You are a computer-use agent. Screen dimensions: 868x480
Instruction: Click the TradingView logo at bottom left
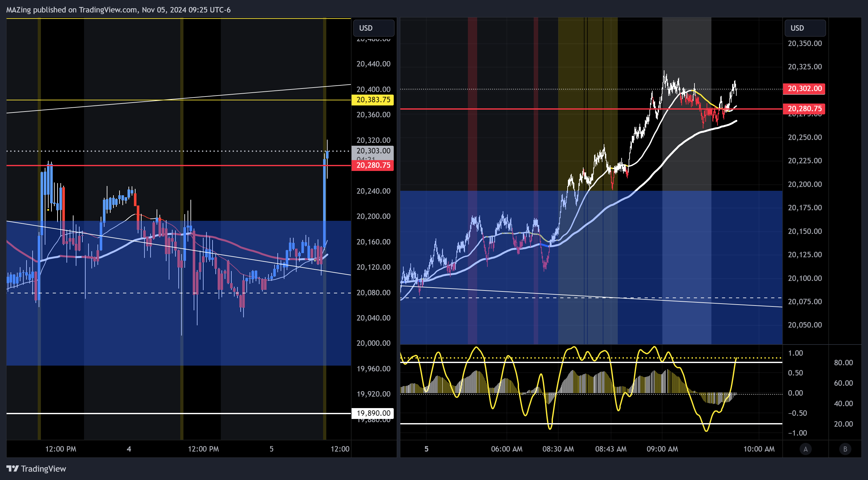coord(36,468)
